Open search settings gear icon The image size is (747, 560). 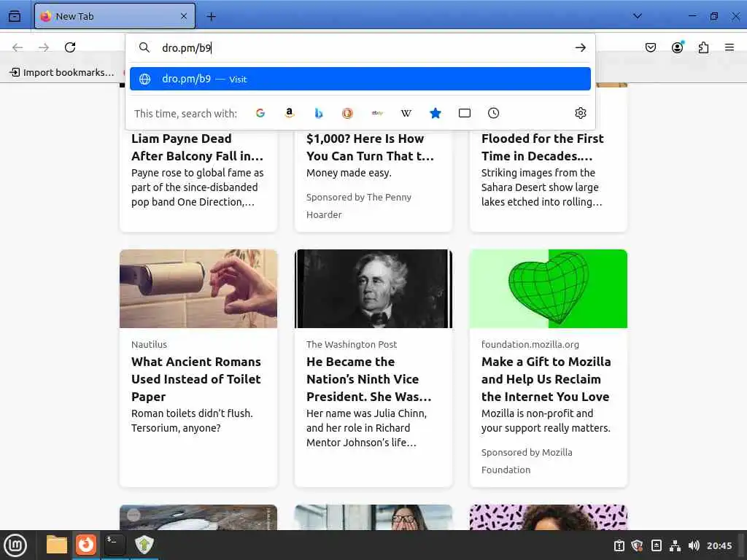tap(580, 113)
